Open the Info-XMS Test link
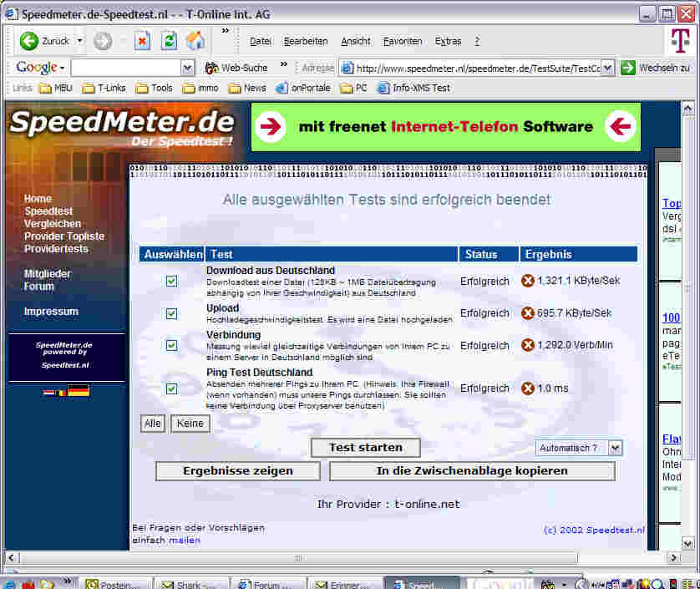The height and width of the screenshot is (589, 700). pyautogui.click(x=413, y=88)
